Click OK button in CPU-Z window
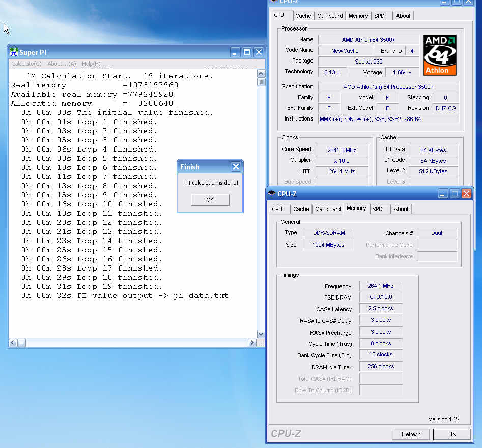Screen dimensions: 482x448 [452, 434]
